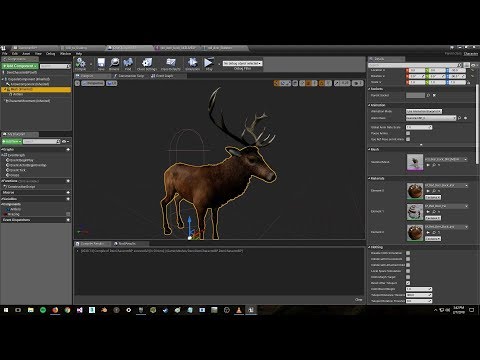
Task: Click the Find toolbar icon
Action: point(128,64)
